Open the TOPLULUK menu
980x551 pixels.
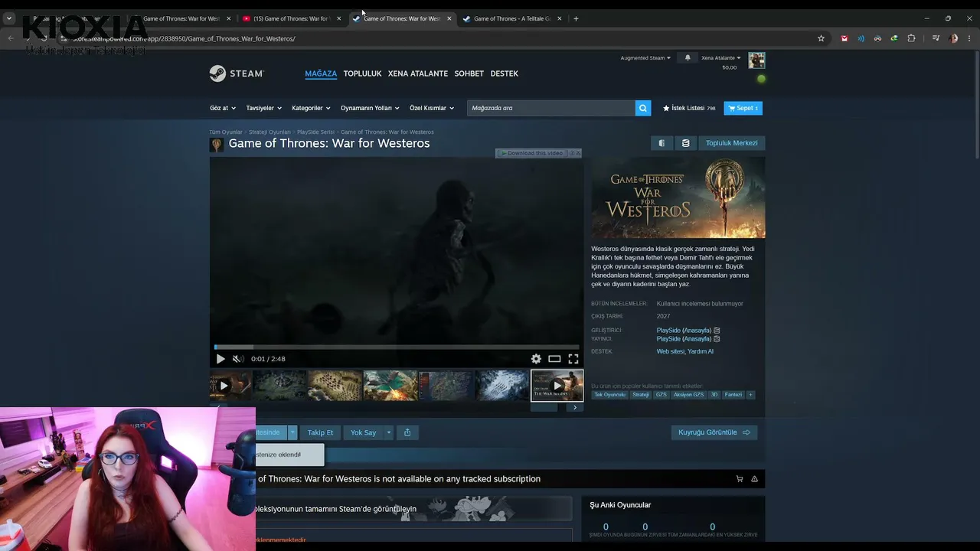[362, 73]
